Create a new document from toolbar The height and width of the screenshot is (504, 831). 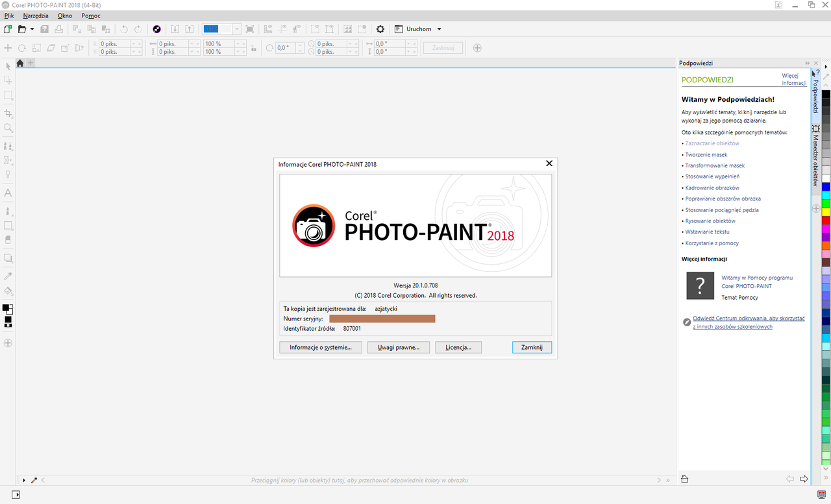[8, 29]
